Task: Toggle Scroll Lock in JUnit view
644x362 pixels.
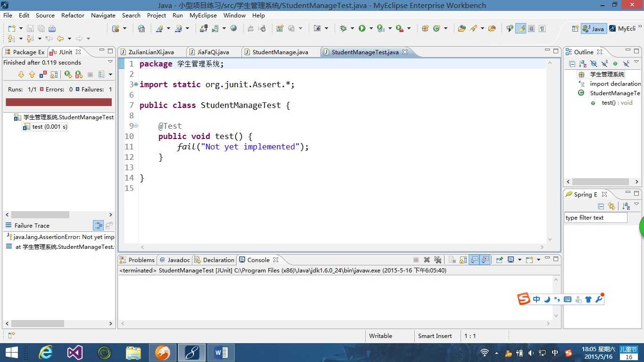Action: click(x=54, y=74)
